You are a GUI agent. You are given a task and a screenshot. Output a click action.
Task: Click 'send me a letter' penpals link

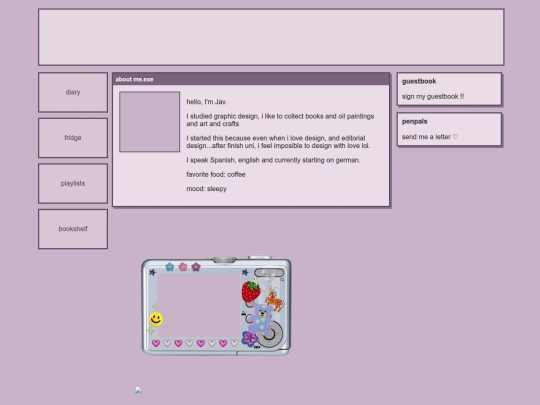tap(430, 137)
